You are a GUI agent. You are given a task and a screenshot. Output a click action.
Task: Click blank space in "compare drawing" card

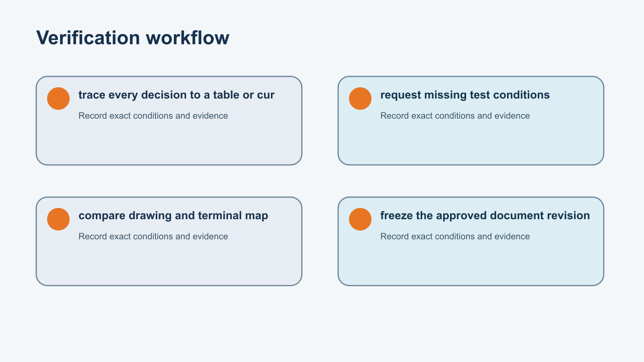[169, 263]
